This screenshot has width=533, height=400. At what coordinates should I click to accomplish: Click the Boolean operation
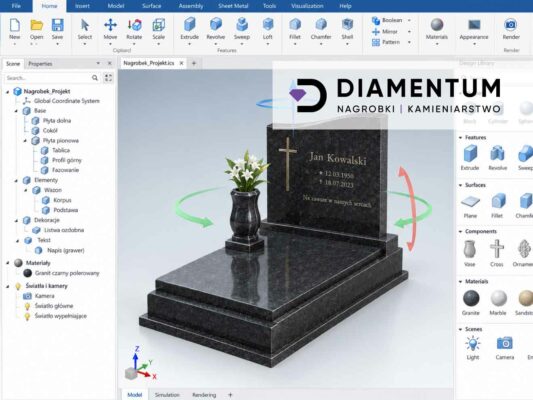point(388,20)
